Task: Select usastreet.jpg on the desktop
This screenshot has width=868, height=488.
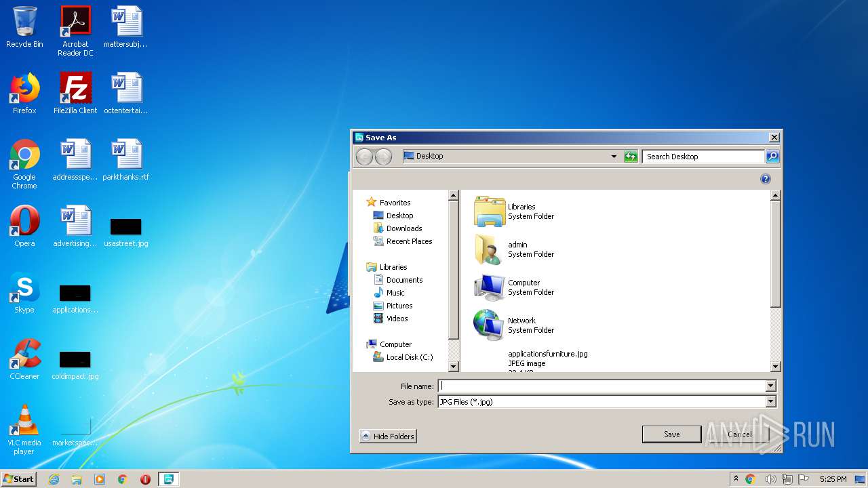Action: coord(125,232)
